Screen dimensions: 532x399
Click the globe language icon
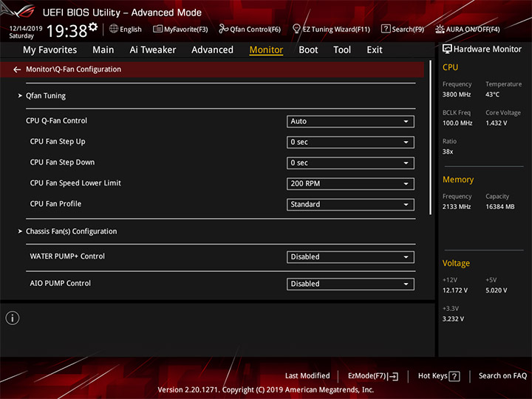click(x=114, y=29)
